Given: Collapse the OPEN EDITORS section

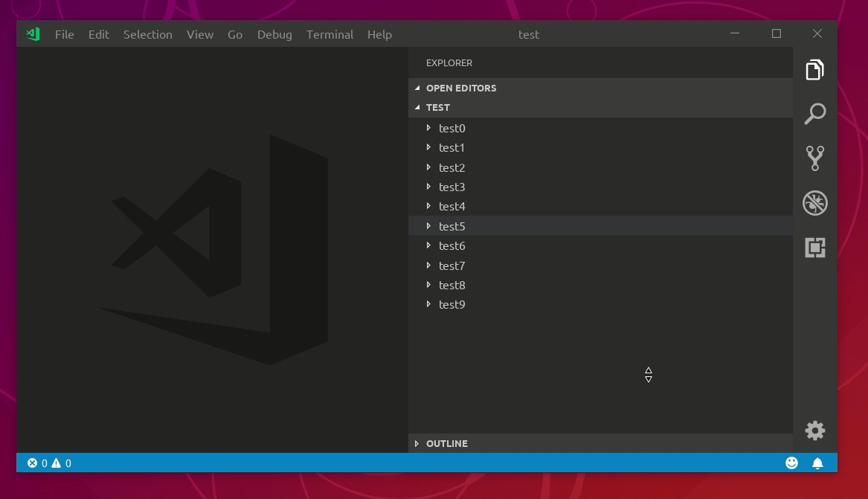Looking at the screenshot, I should pos(417,88).
